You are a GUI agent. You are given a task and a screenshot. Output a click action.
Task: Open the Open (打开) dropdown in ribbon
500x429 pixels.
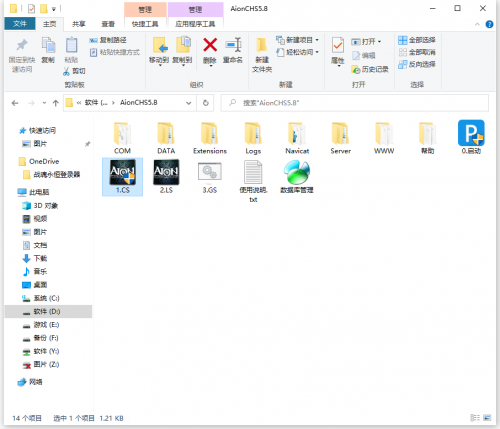point(366,42)
